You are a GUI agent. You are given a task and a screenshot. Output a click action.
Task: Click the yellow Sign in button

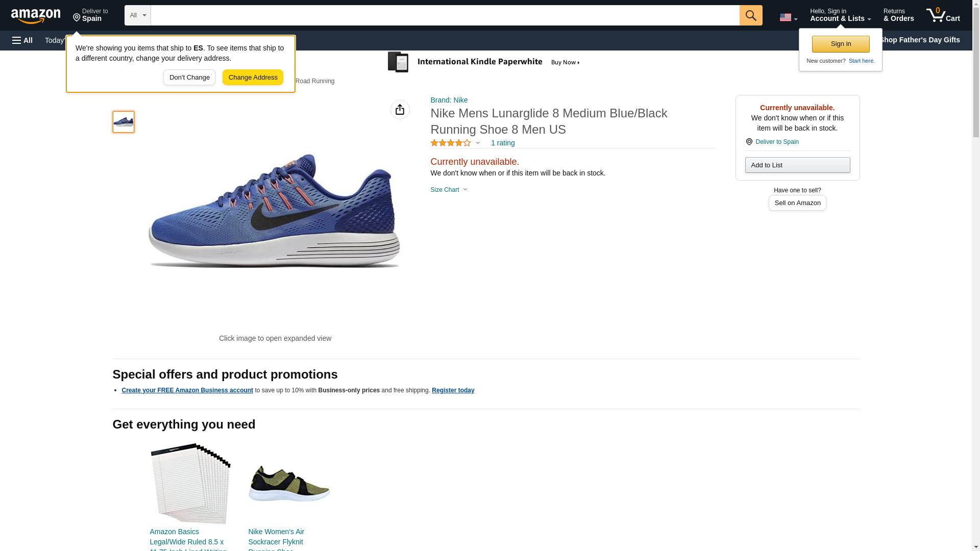click(840, 44)
